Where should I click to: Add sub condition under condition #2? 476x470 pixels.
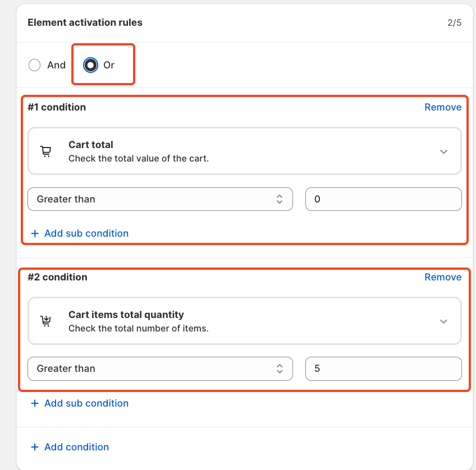click(x=86, y=403)
